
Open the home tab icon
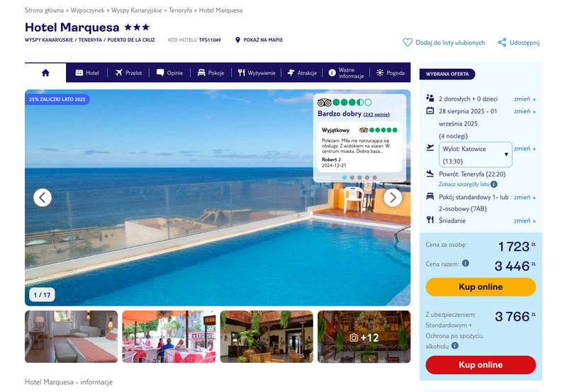[45, 73]
